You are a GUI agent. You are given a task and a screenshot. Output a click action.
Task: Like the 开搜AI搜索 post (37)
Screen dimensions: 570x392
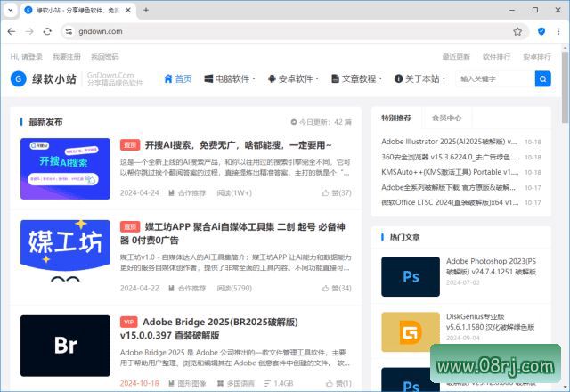coord(337,193)
